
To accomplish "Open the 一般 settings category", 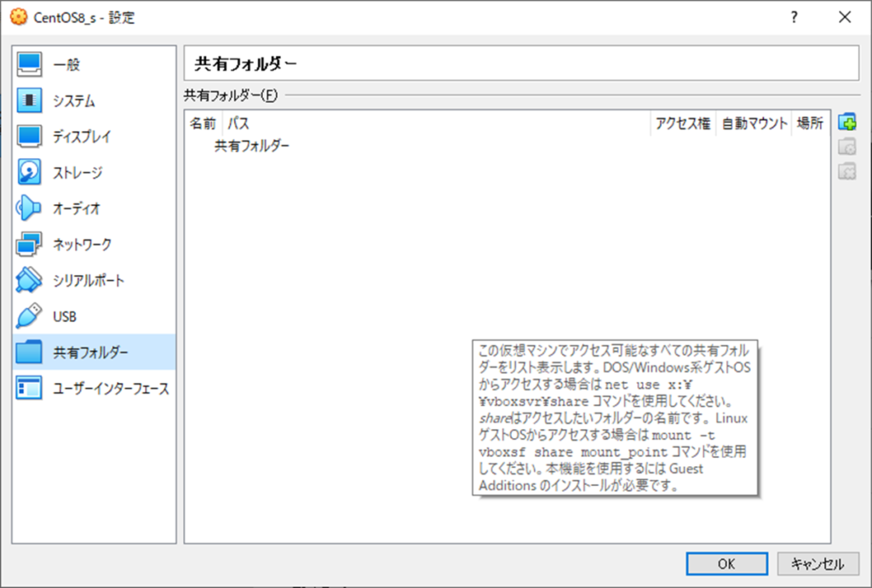I will [94, 65].
